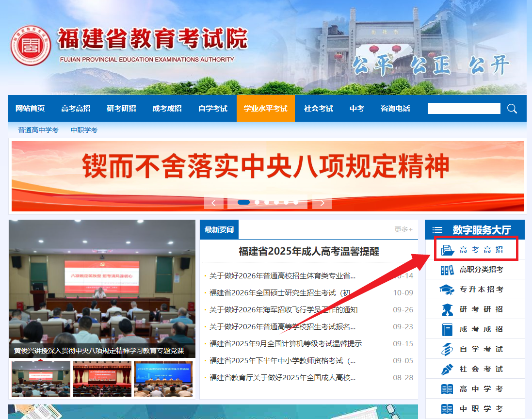Show previous banner with left arrow
The width and height of the screenshot is (532, 419).
click(214, 202)
